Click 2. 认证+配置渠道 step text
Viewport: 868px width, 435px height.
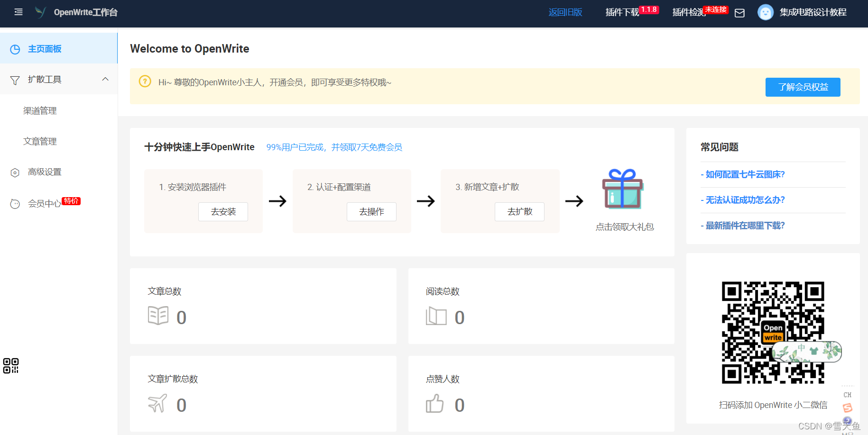click(339, 187)
